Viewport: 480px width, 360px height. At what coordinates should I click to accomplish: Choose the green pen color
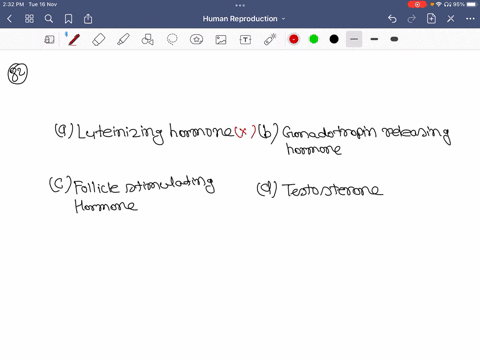(314, 39)
